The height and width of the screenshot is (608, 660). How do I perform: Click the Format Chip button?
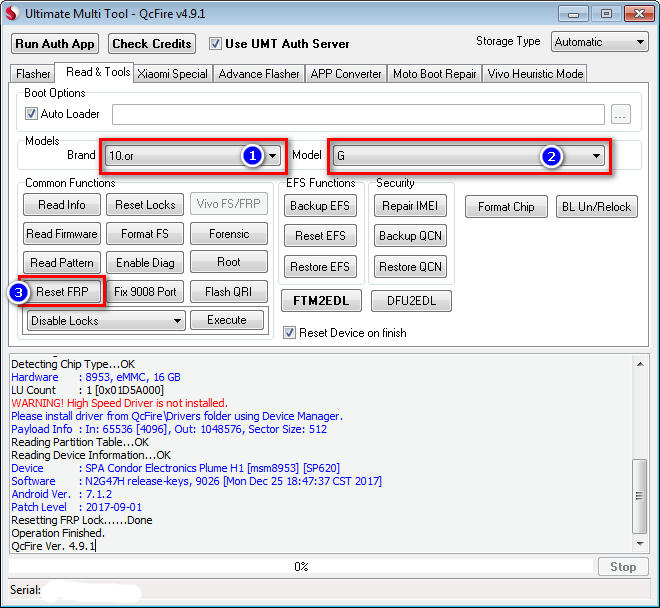[506, 207]
